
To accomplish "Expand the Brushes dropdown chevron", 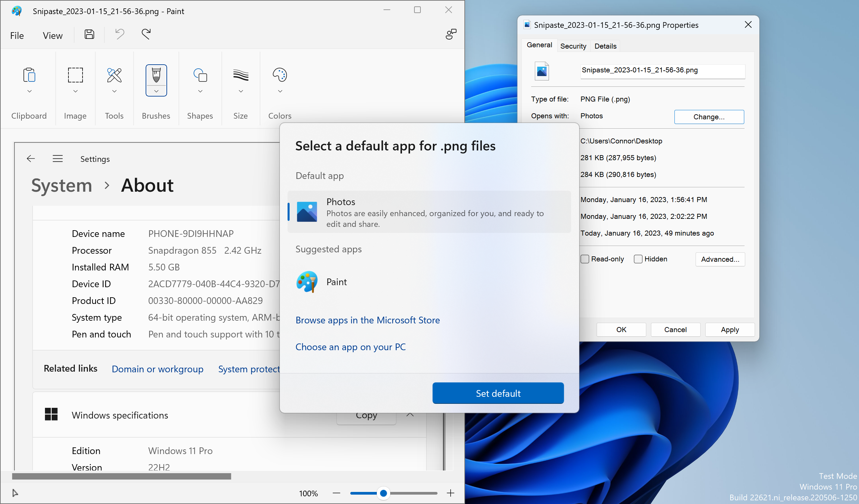I will [x=156, y=91].
